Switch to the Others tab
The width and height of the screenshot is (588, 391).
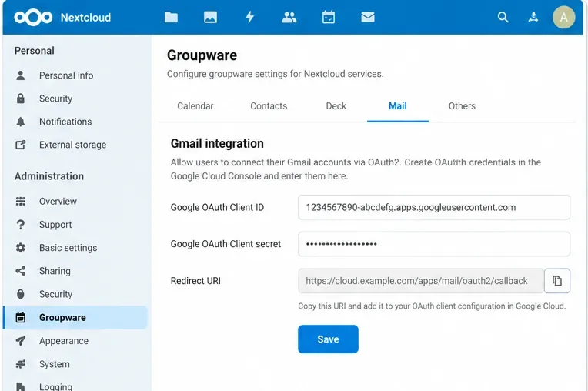pos(462,106)
